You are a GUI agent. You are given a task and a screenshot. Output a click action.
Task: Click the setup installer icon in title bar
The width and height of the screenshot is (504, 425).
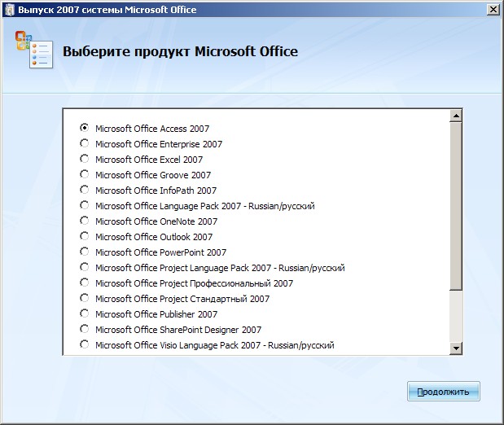point(9,10)
